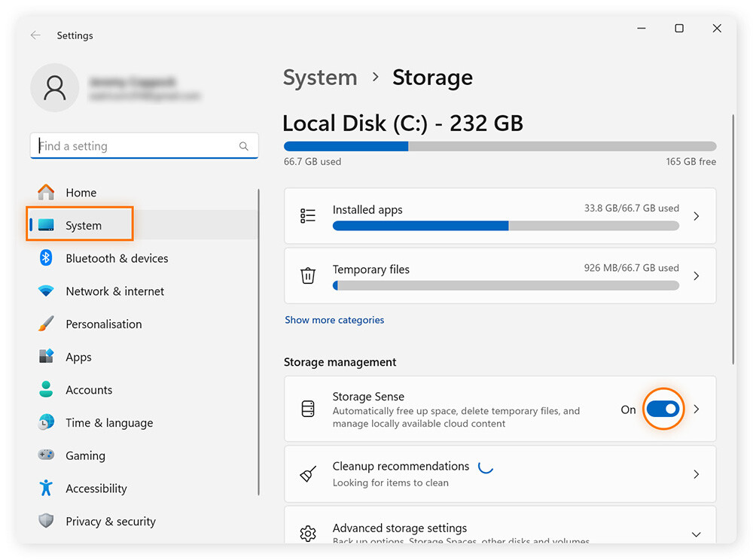Click the Local Disk usage progress bar
The width and height of the screenshot is (753, 560).
(x=499, y=146)
